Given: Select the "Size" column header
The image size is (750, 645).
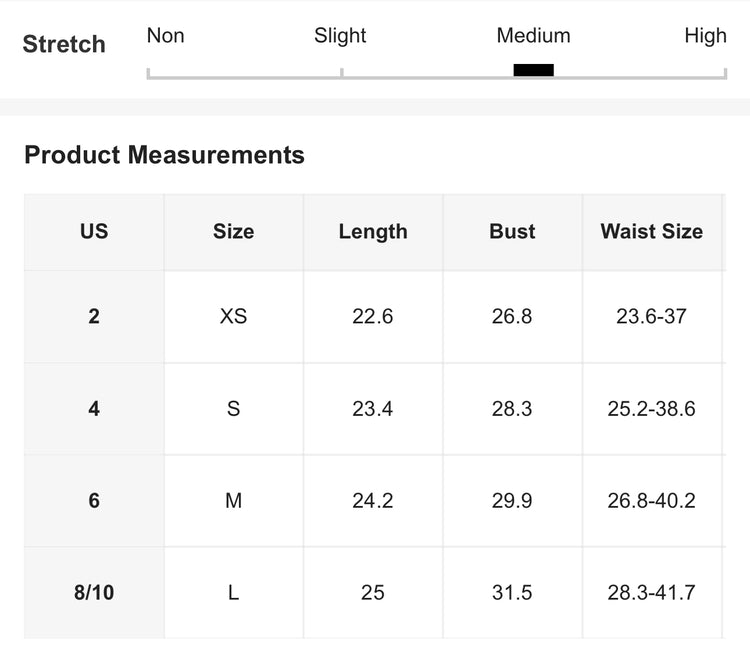Looking at the screenshot, I should (233, 231).
